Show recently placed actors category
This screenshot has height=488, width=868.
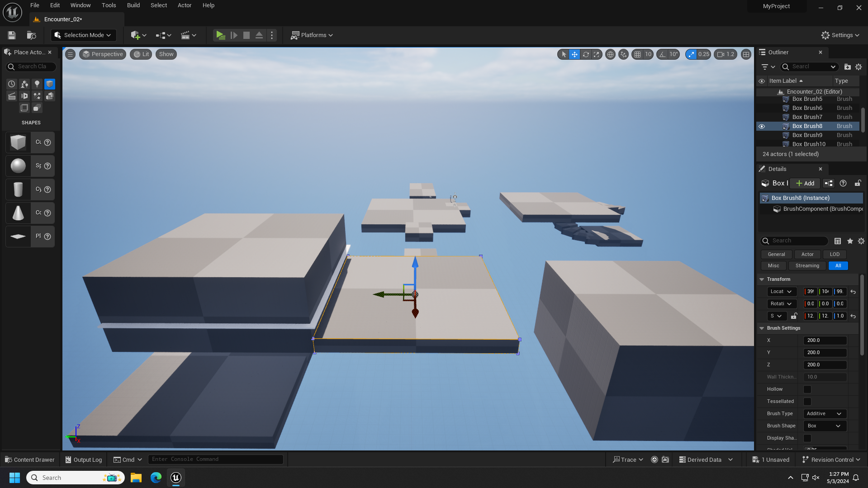coord(12,84)
